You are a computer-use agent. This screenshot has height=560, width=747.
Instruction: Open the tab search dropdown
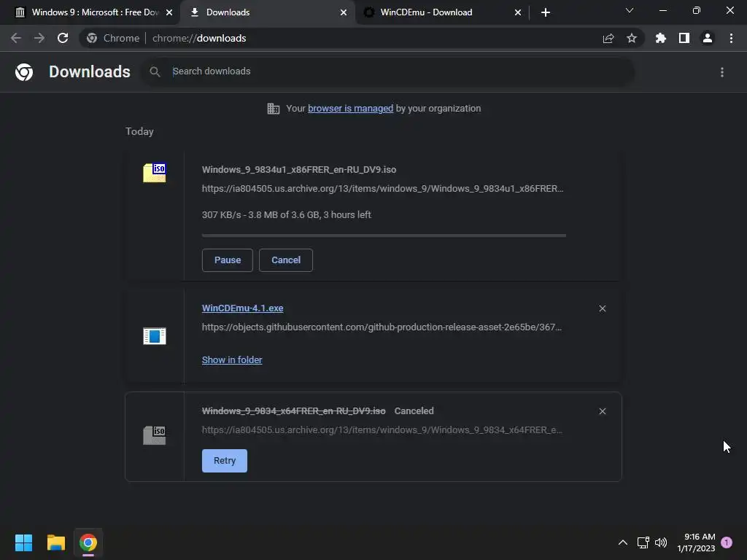point(630,10)
